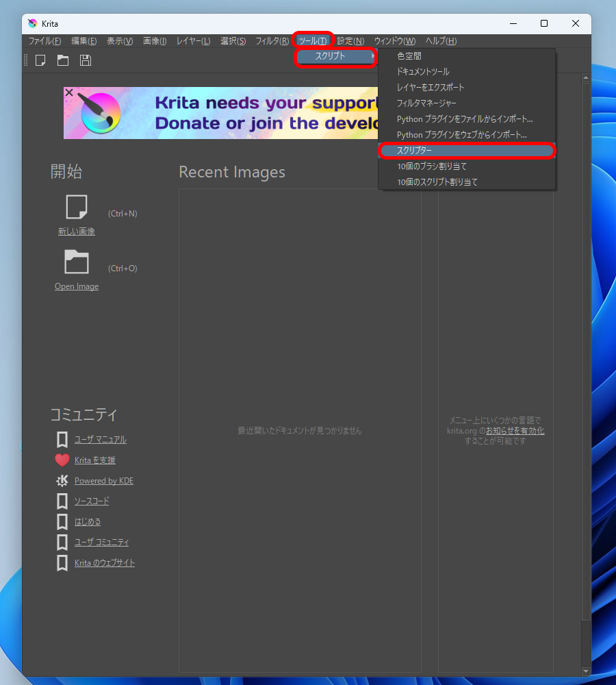Screen dimensions: 616x685
Task: Click the Krita のウェブサイト link
Action: [x=105, y=562]
